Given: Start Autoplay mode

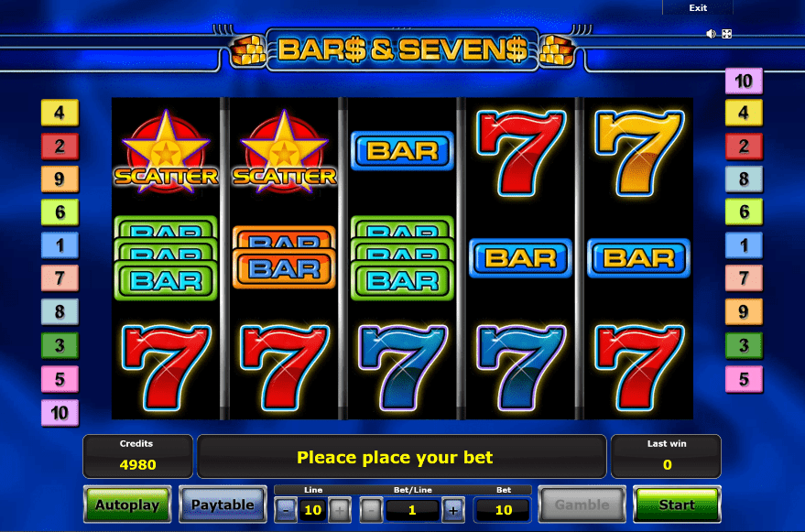Looking at the screenshot, I should 127,505.
